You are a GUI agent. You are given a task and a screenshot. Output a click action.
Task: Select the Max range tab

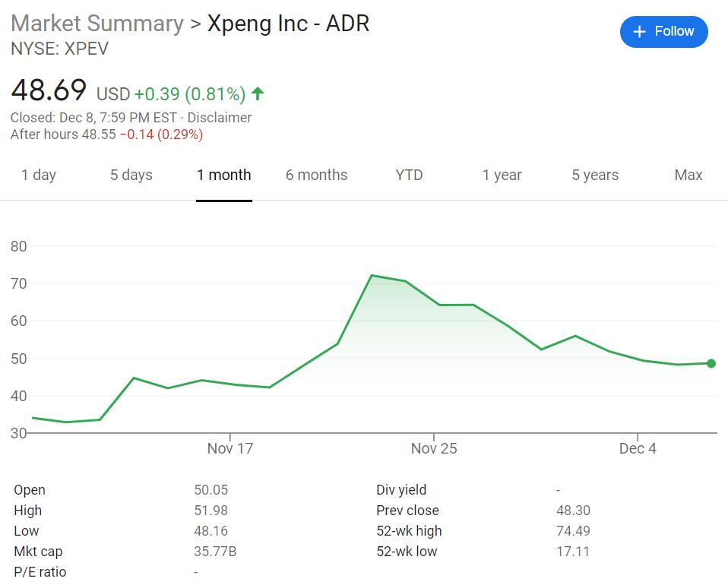tap(688, 175)
